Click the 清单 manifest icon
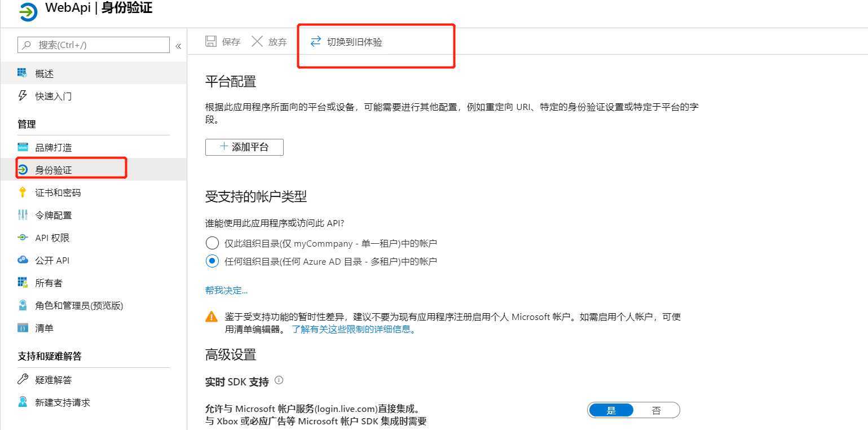This screenshot has height=430, width=868. [x=23, y=328]
